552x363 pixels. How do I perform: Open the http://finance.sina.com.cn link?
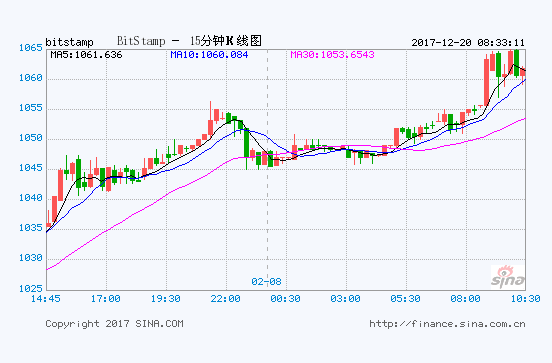[x=447, y=324]
